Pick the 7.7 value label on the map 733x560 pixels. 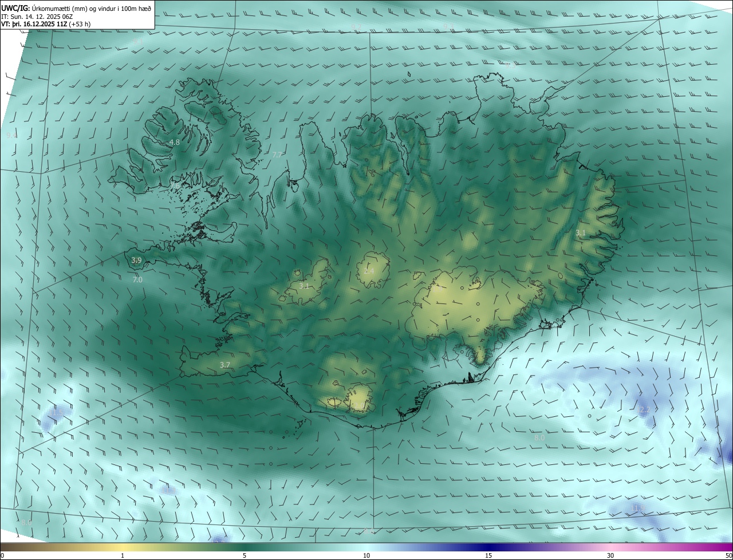pyautogui.click(x=277, y=155)
